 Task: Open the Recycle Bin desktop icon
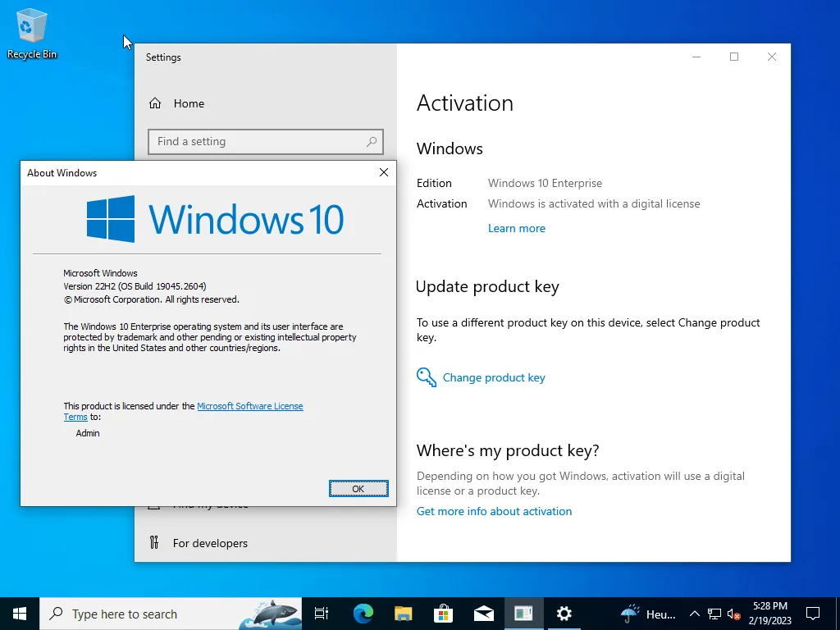click(x=32, y=33)
